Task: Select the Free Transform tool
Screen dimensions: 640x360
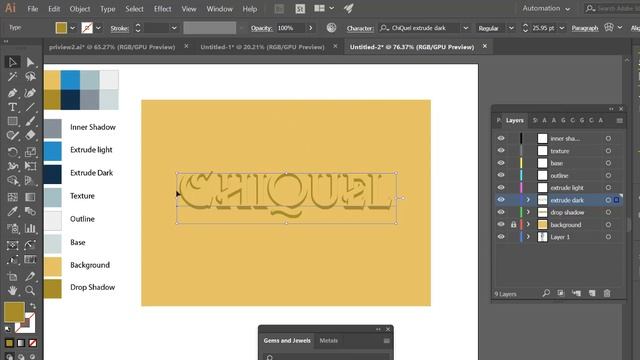Action: tap(30, 166)
